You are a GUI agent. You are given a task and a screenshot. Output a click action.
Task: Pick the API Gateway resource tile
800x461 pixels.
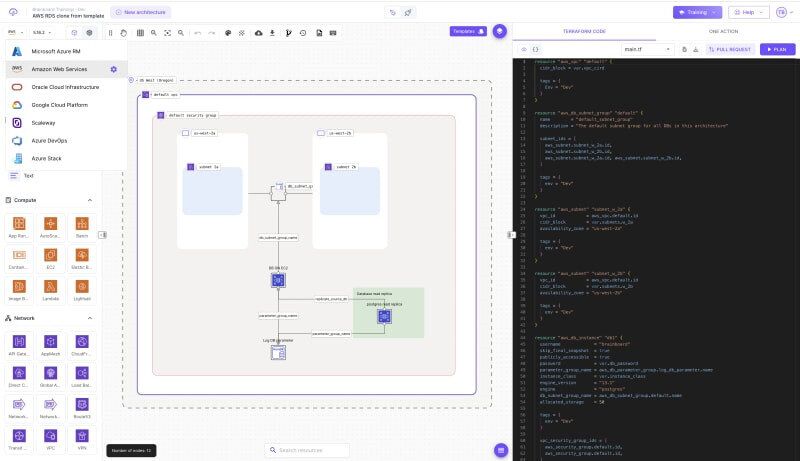click(x=19, y=344)
